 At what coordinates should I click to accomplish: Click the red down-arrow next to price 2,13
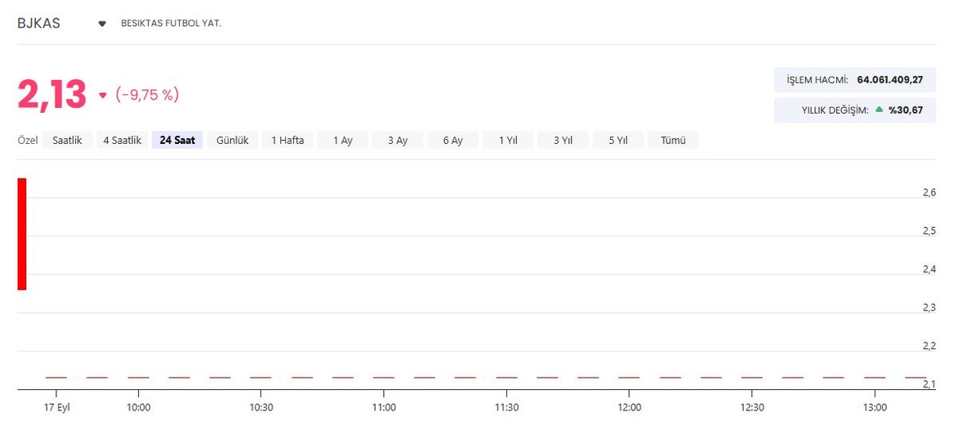103,96
